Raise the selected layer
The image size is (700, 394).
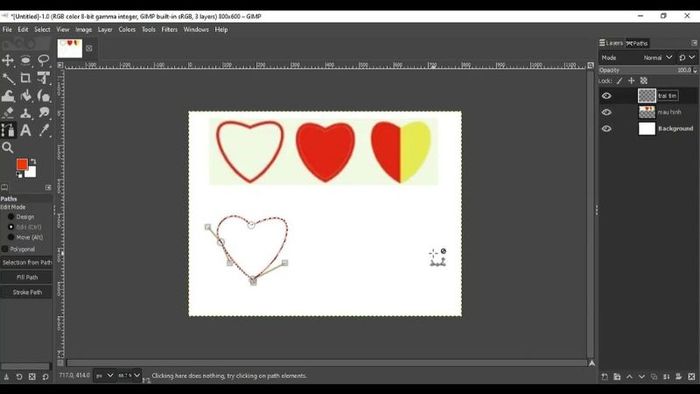(629, 377)
